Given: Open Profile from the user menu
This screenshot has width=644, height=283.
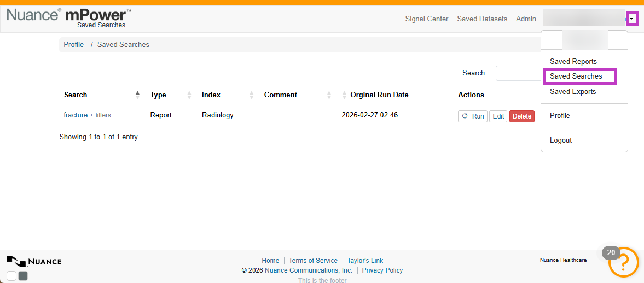Looking at the screenshot, I should [560, 116].
